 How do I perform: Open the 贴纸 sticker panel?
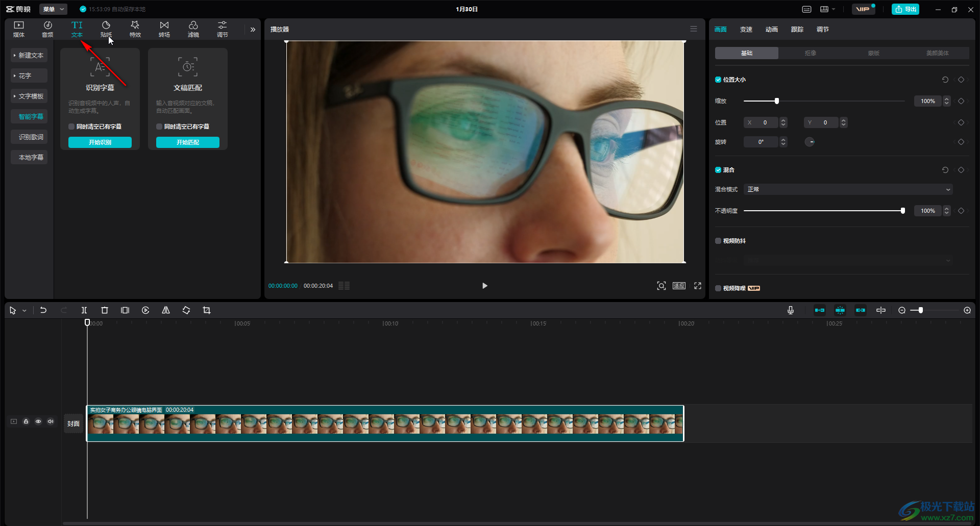coord(106,29)
